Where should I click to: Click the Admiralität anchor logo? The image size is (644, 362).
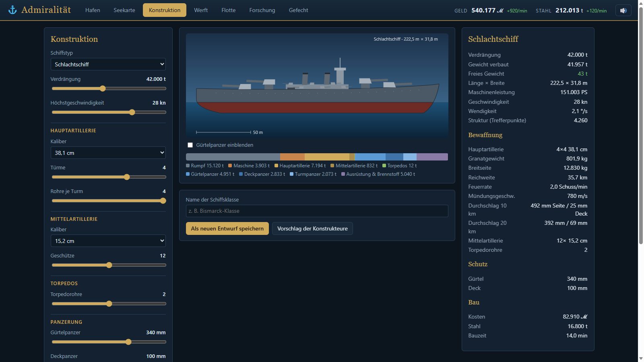[12, 10]
